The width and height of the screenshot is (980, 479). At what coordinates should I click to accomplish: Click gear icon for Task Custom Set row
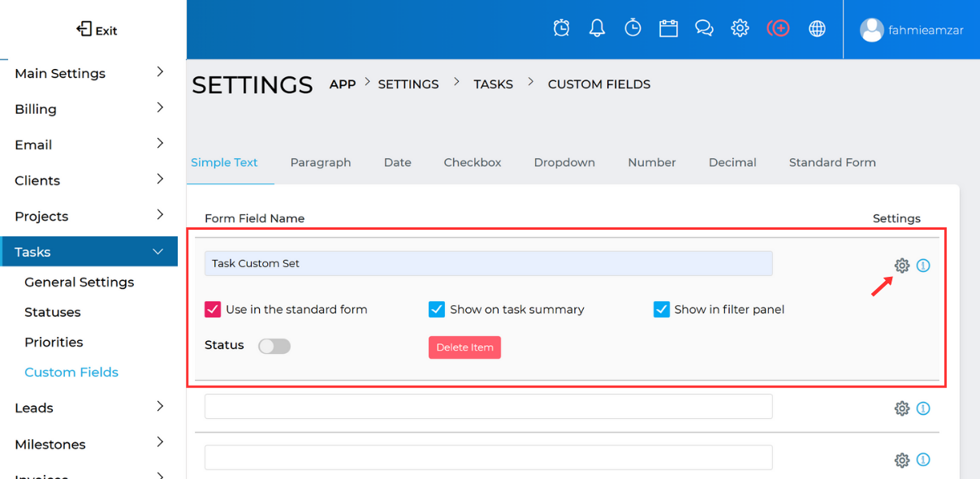902,265
